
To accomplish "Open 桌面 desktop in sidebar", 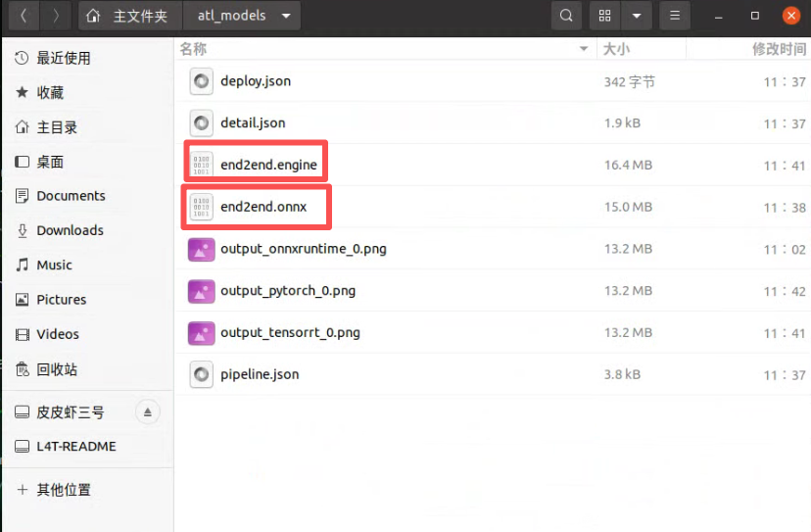I will click(x=88, y=162).
